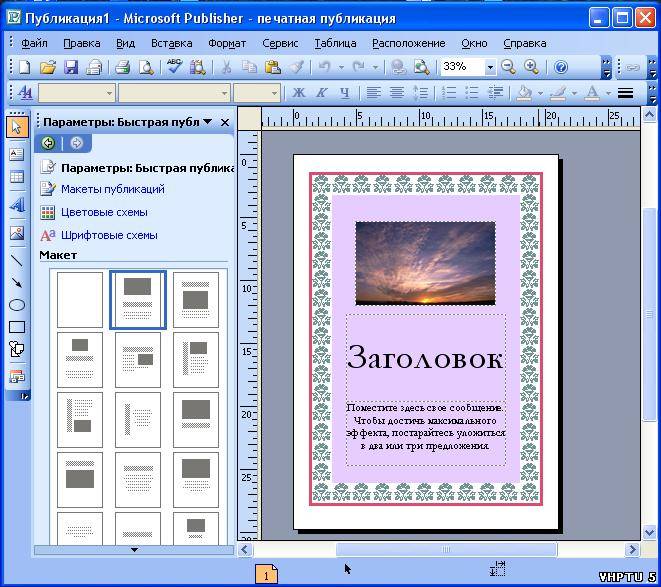The height and width of the screenshot is (587, 661).
Task: Click the Save diskette icon
Action: 71,67
